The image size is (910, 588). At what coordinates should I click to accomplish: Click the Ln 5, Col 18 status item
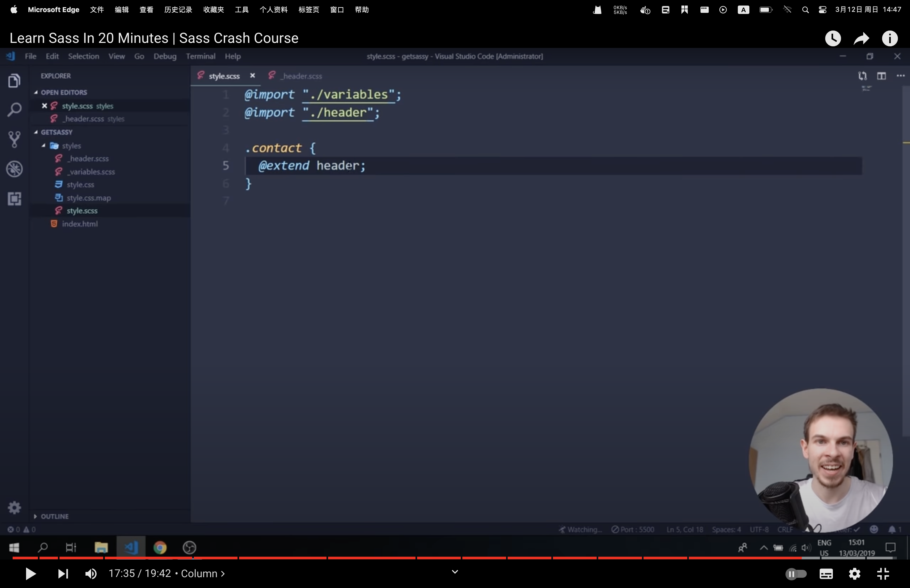click(685, 530)
